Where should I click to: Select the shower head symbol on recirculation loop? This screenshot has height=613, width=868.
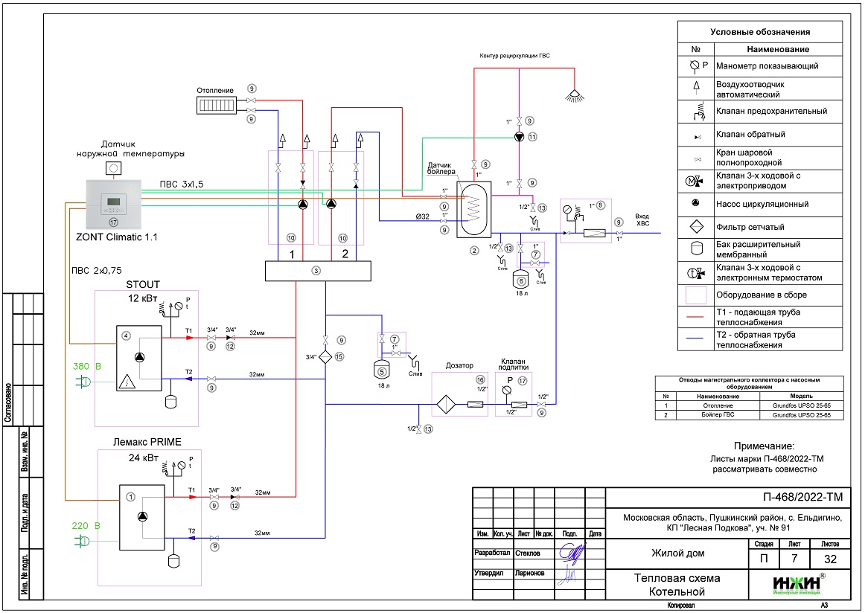click(x=574, y=94)
